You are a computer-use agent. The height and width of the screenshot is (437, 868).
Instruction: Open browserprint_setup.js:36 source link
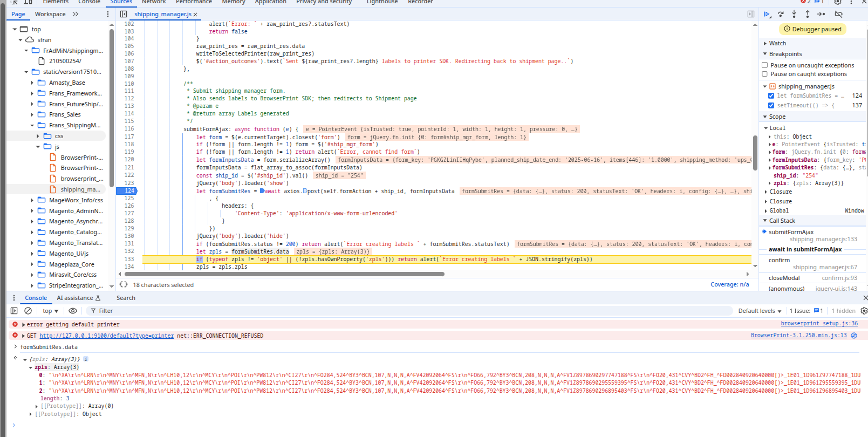coord(819,324)
